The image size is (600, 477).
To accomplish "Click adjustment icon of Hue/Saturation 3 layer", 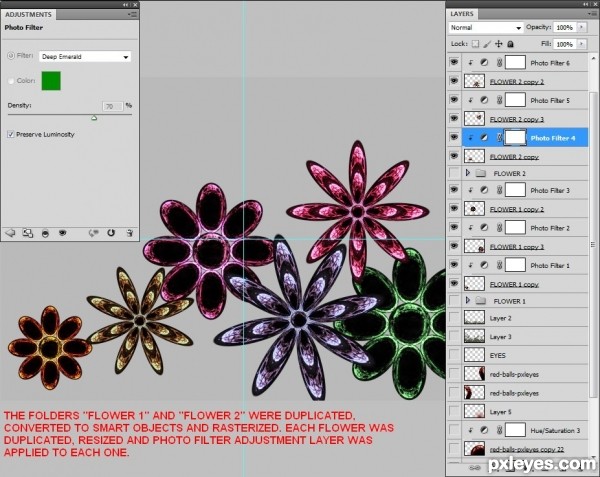I will click(x=484, y=430).
